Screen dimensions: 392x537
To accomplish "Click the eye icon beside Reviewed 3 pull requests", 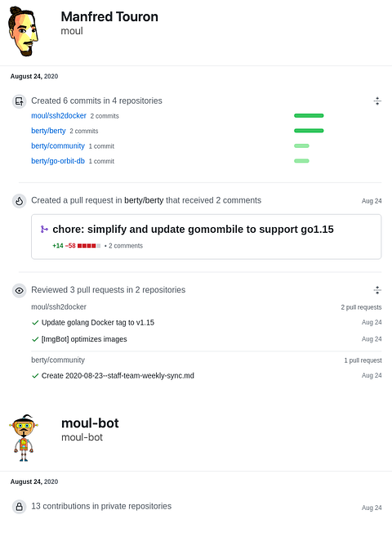I will pyautogui.click(x=19, y=291).
